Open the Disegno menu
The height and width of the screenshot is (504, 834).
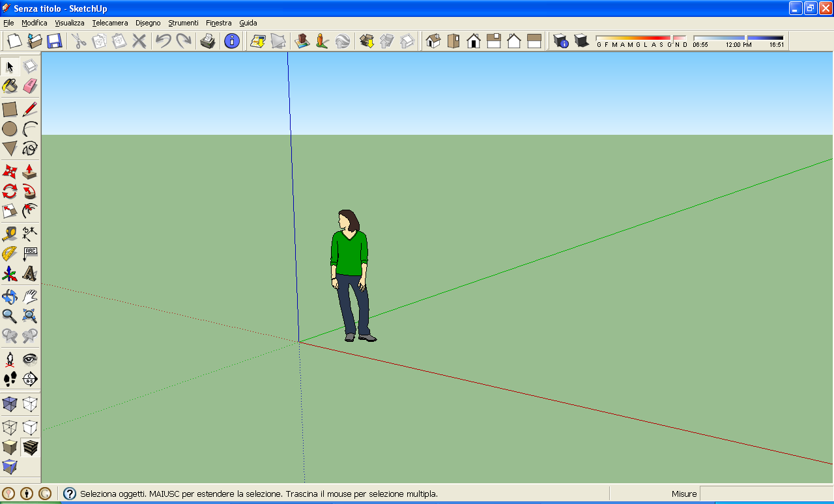point(148,23)
